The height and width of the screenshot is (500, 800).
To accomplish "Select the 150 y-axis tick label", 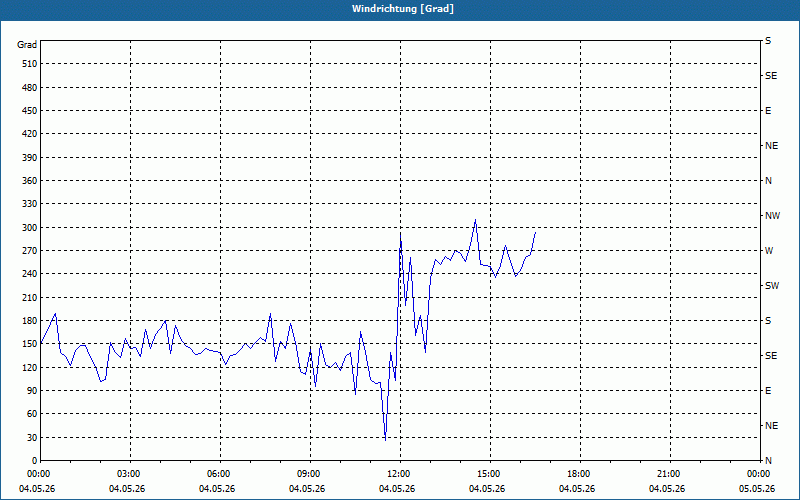I will (x=30, y=344).
